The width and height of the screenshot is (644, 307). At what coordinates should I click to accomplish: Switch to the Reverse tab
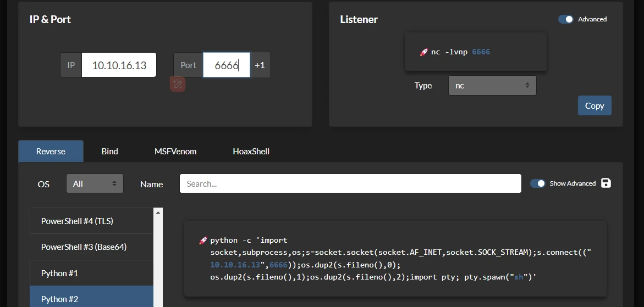51,151
